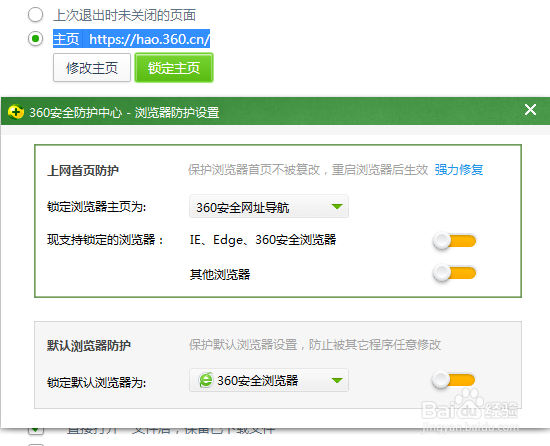This screenshot has width=550, height=446.
Task: Click the 上次退出时未关闭的页面 label
Action: pyautogui.click(x=125, y=15)
